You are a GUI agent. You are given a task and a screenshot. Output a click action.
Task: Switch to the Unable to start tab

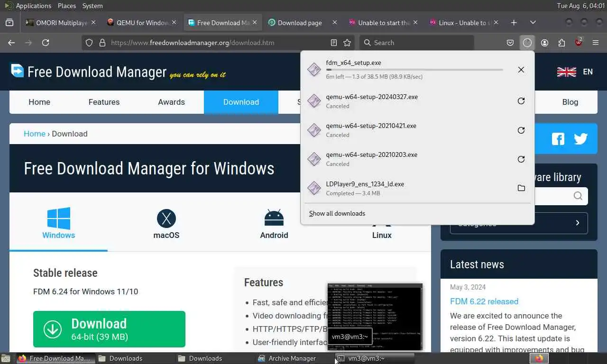click(384, 22)
